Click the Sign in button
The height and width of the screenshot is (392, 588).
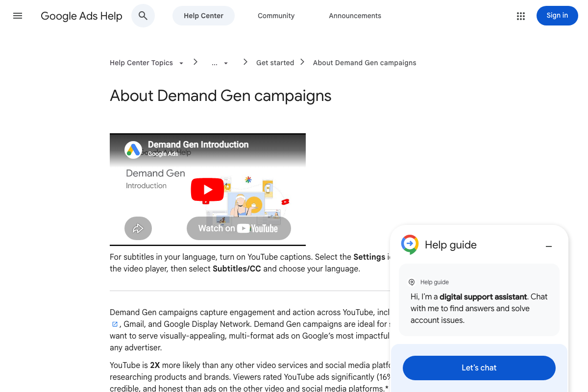click(x=557, y=16)
